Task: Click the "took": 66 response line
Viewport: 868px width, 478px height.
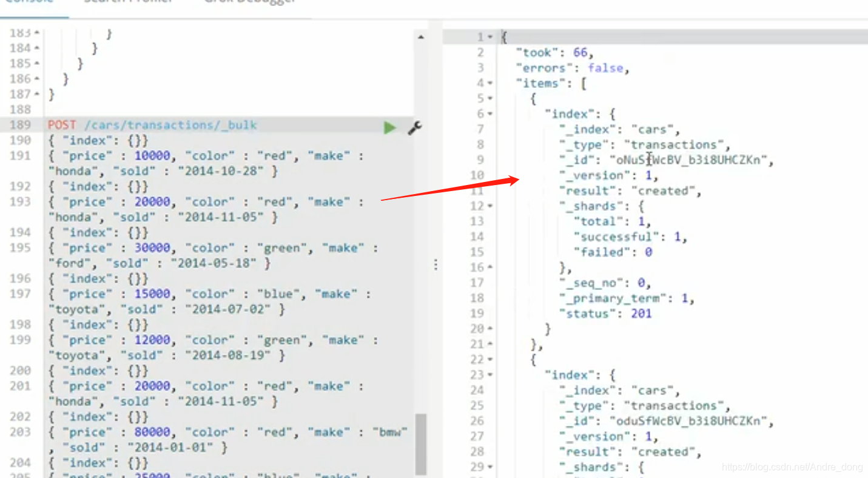Action: 554,53
